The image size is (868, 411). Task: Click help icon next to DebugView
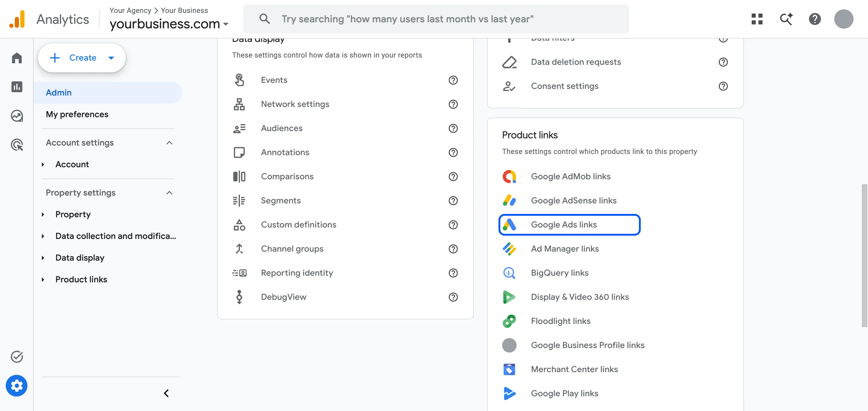(453, 297)
